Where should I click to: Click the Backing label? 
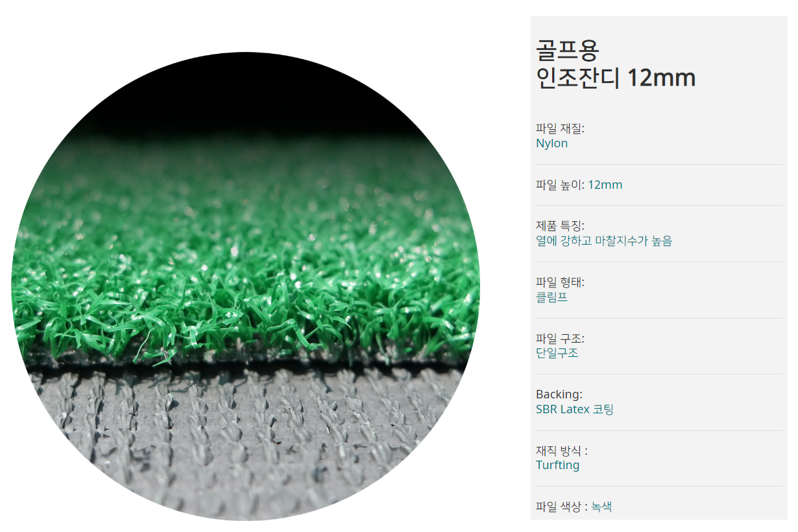click(559, 394)
